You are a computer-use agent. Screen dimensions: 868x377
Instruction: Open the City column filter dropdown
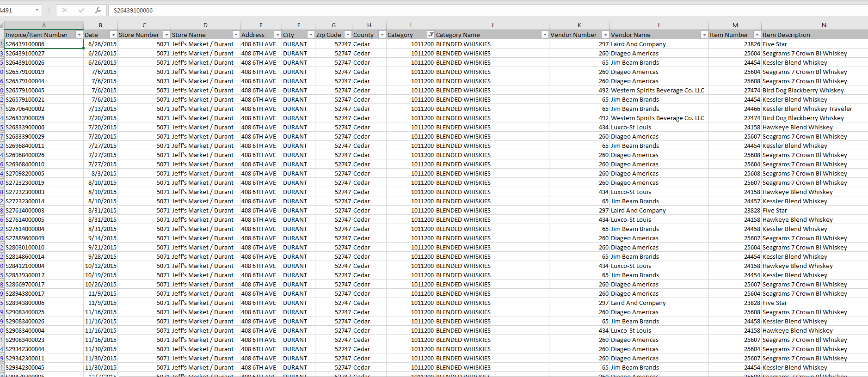tap(311, 35)
